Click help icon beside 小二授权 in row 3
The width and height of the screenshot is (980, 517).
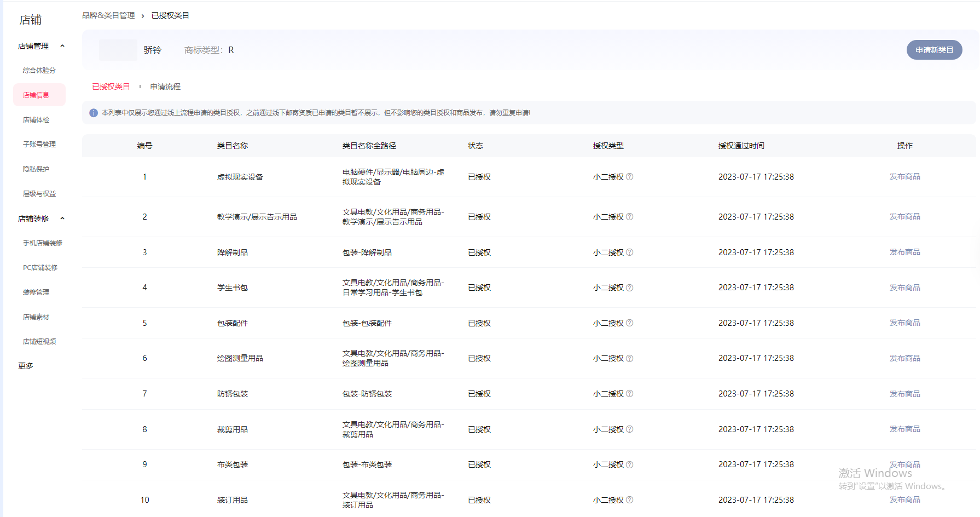[x=629, y=252]
